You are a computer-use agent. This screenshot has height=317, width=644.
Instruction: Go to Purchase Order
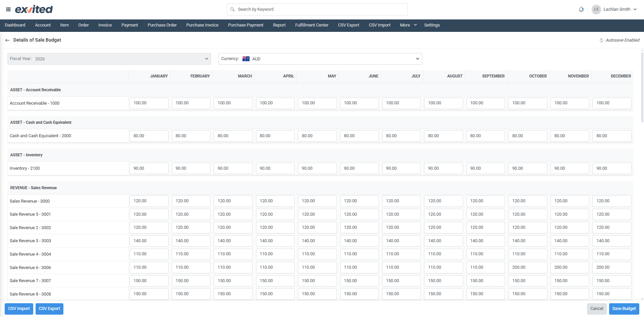click(162, 25)
